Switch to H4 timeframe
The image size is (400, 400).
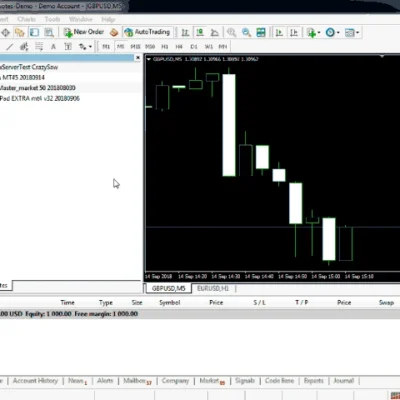coord(179,47)
